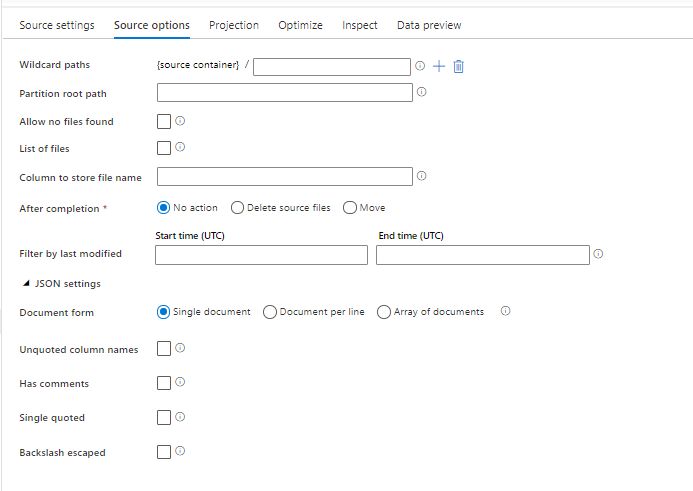
Task: Click info icon for Filter by last modified
Action: point(598,254)
